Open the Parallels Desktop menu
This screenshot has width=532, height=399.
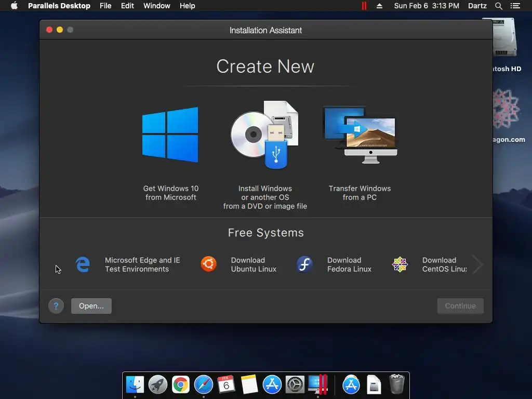(x=59, y=6)
